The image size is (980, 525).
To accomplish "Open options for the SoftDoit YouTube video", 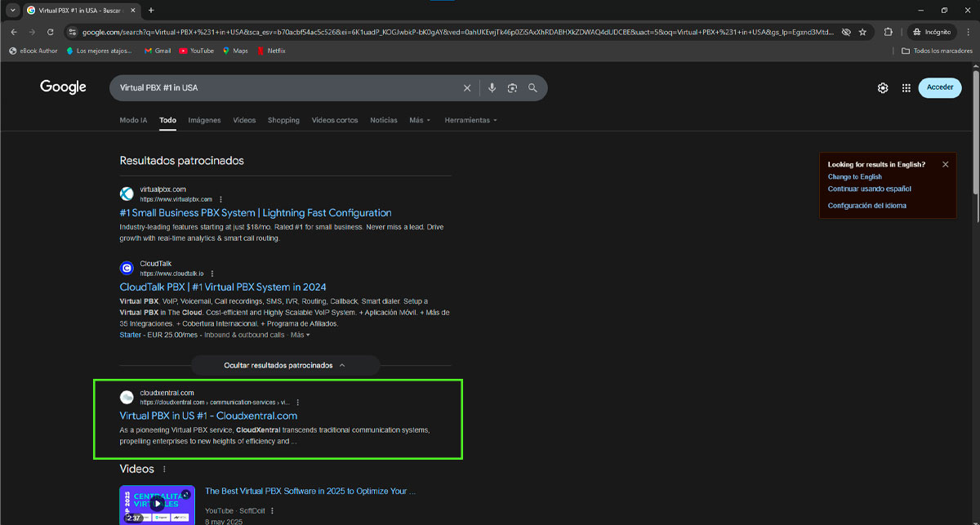I will click(273, 511).
